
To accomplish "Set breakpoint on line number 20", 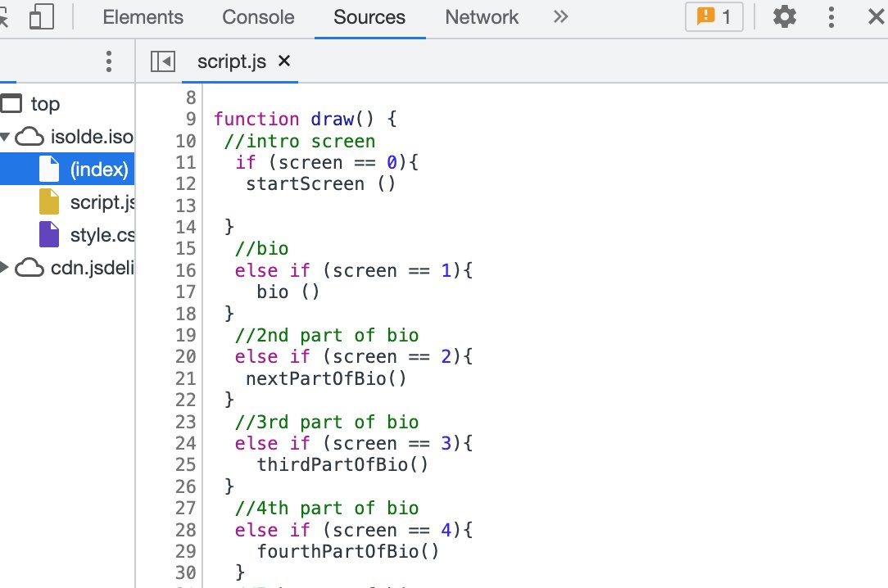I will [185, 356].
